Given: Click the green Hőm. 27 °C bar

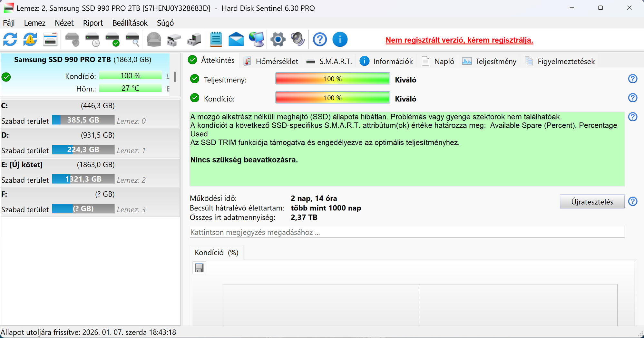Looking at the screenshot, I should [130, 88].
